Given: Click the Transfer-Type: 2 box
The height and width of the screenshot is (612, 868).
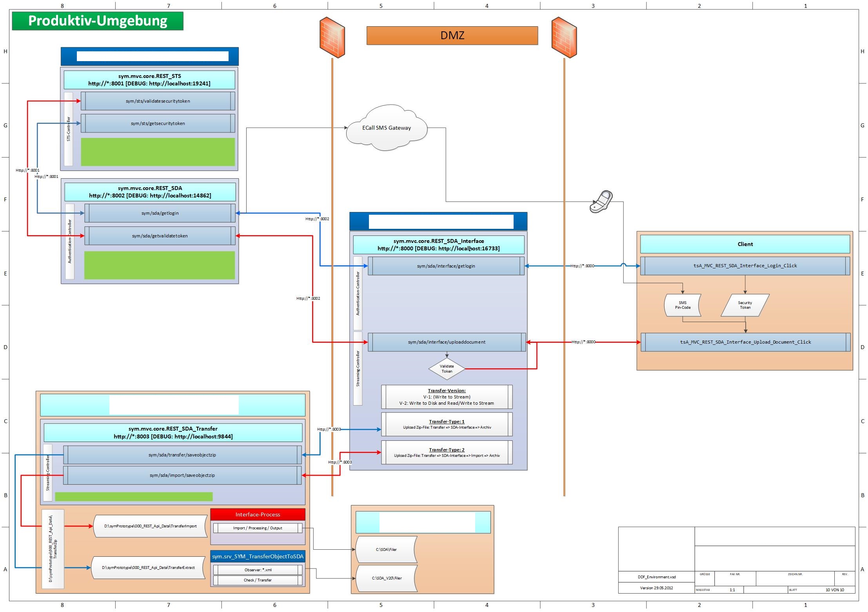Looking at the screenshot, I should tap(447, 453).
